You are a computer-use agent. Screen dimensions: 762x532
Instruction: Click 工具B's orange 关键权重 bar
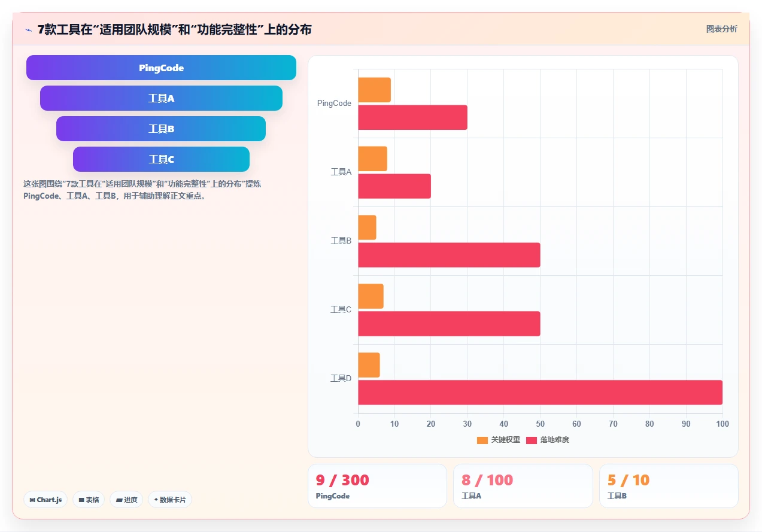tap(367, 227)
